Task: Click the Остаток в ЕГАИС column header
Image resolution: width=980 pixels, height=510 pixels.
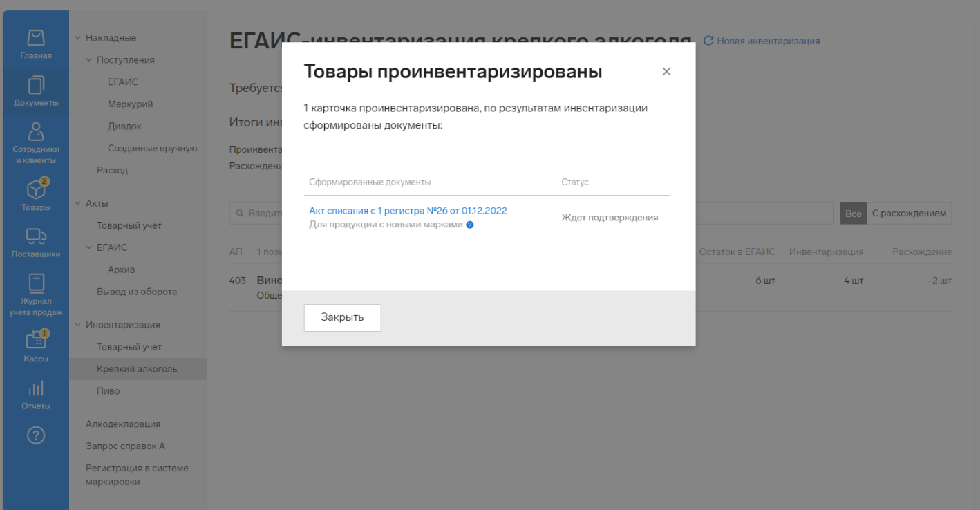Action: coord(737,252)
